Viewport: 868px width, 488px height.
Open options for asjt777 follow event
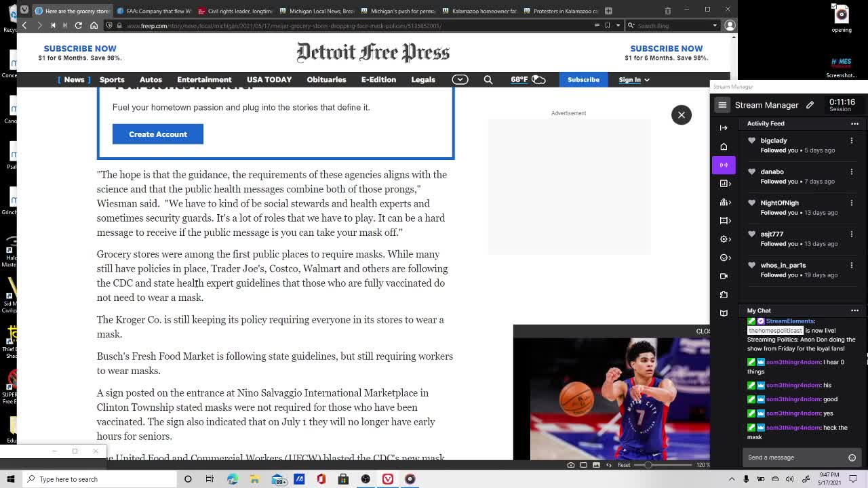click(852, 234)
